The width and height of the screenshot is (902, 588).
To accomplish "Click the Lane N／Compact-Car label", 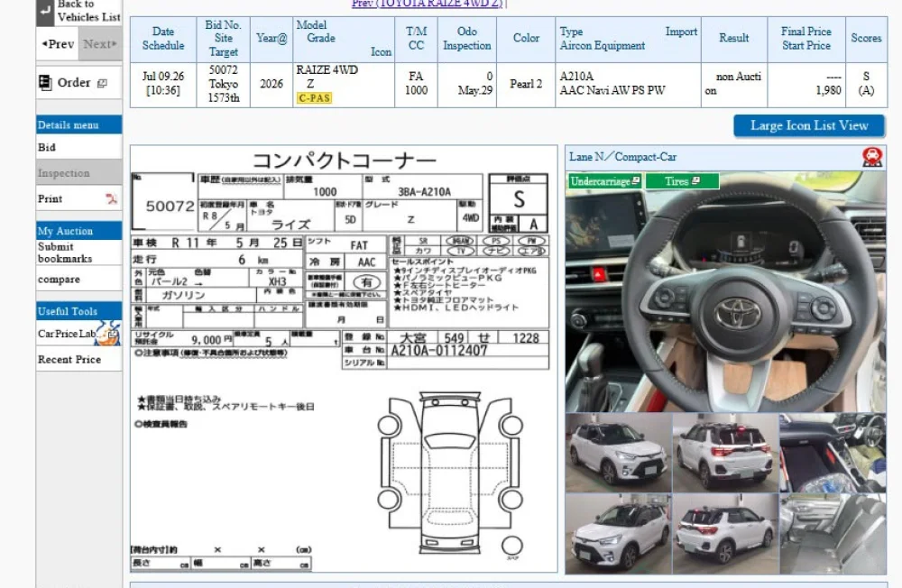I will pos(622,157).
